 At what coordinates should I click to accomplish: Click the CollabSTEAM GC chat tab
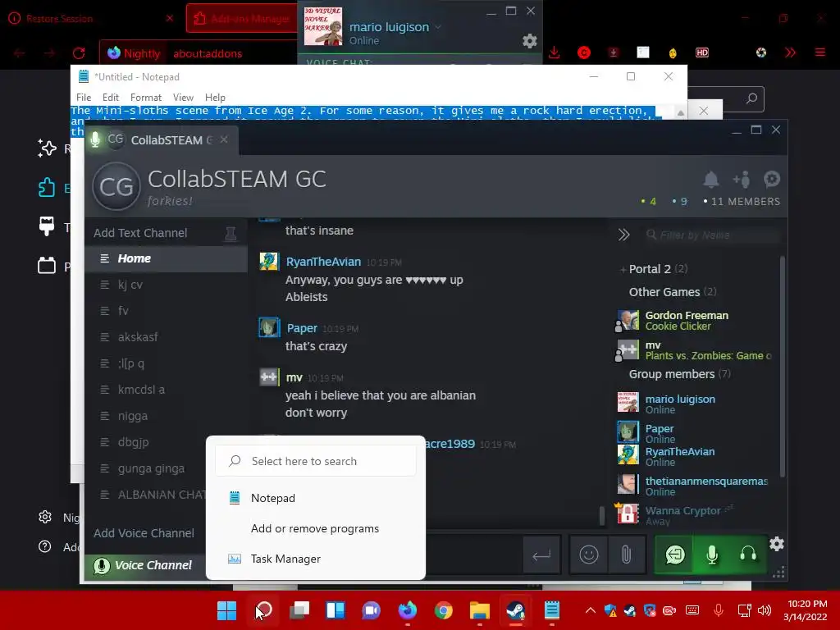(x=162, y=139)
